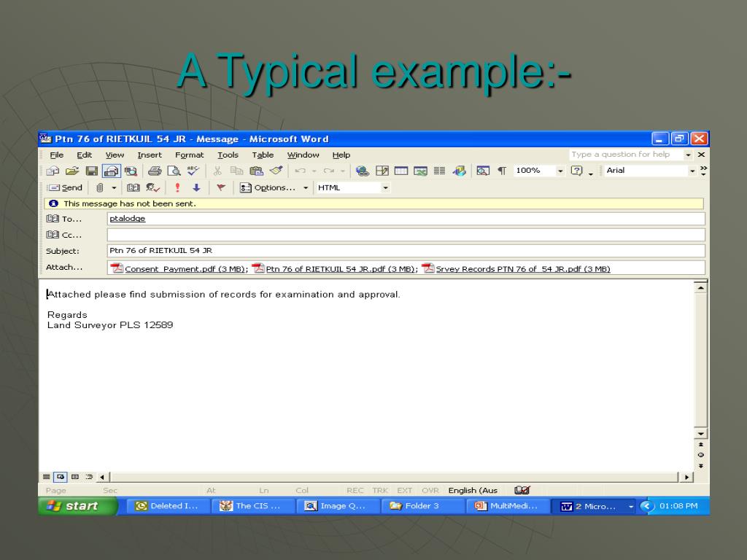Screen dimensions: 747x560
Task: Open the paperclip attachment dropdown arrow
Action: (x=114, y=188)
